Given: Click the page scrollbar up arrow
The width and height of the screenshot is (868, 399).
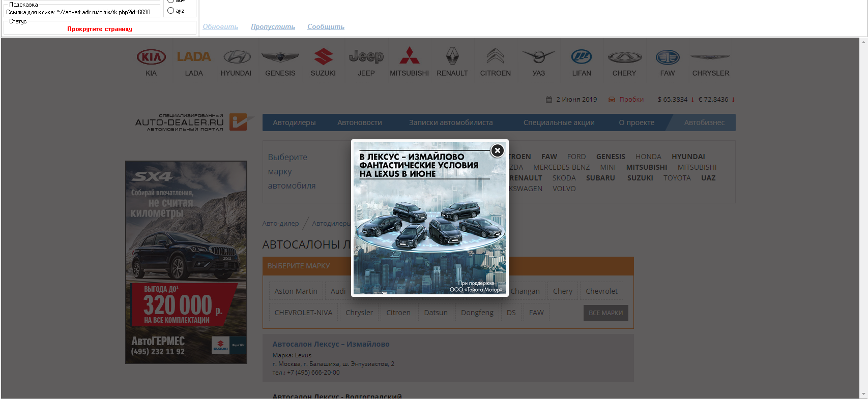Looking at the screenshot, I should pos(863,42).
